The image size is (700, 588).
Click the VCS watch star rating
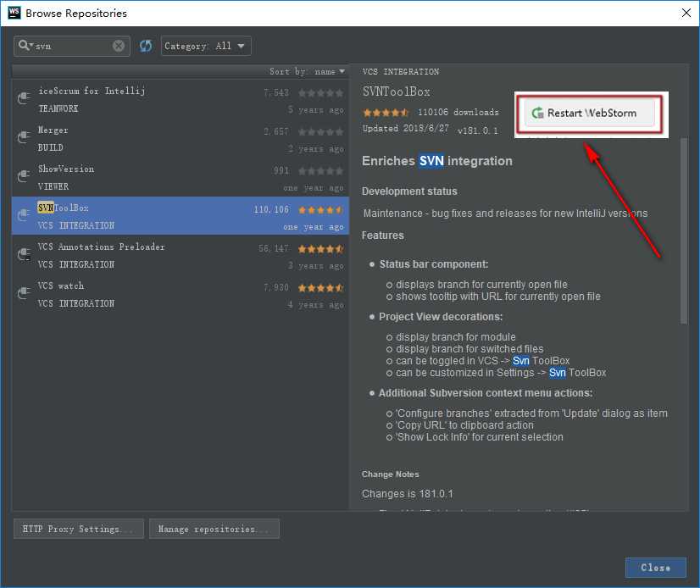point(321,288)
